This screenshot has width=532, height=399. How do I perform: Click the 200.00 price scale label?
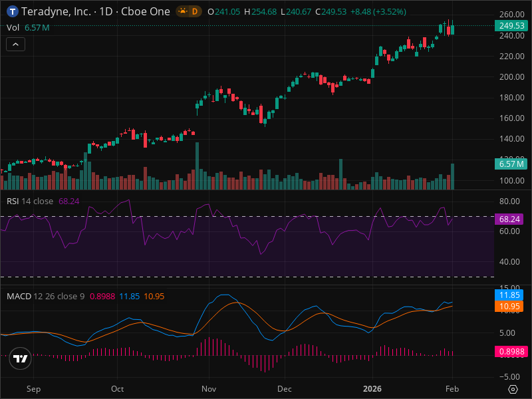pyautogui.click(x=511, y=77)
